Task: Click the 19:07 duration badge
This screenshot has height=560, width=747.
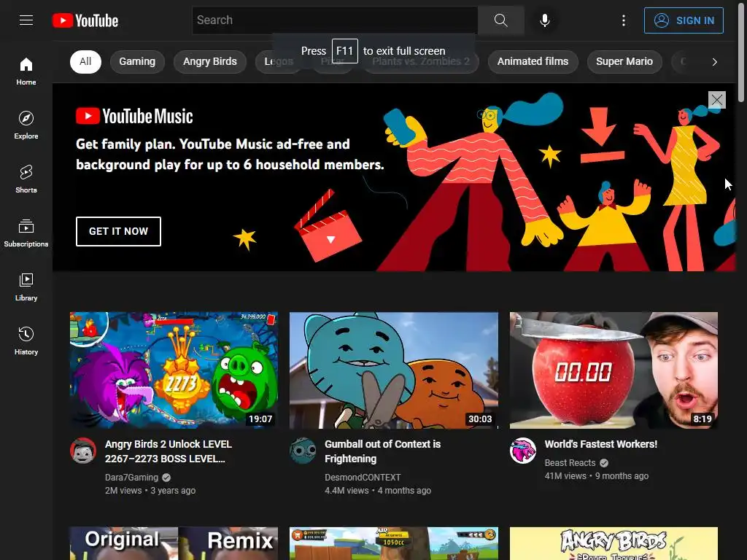Action: point(260,419)
